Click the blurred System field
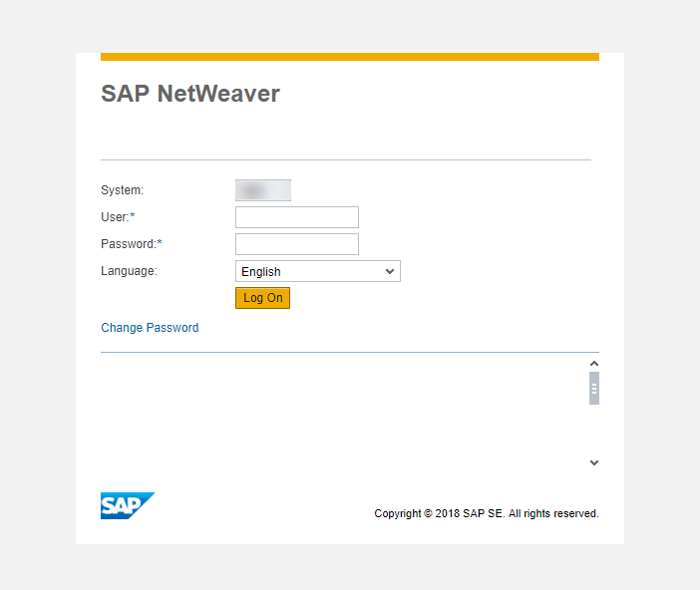Image resolution: width=700 pixels, height=590 pixels. coord(263,190)
